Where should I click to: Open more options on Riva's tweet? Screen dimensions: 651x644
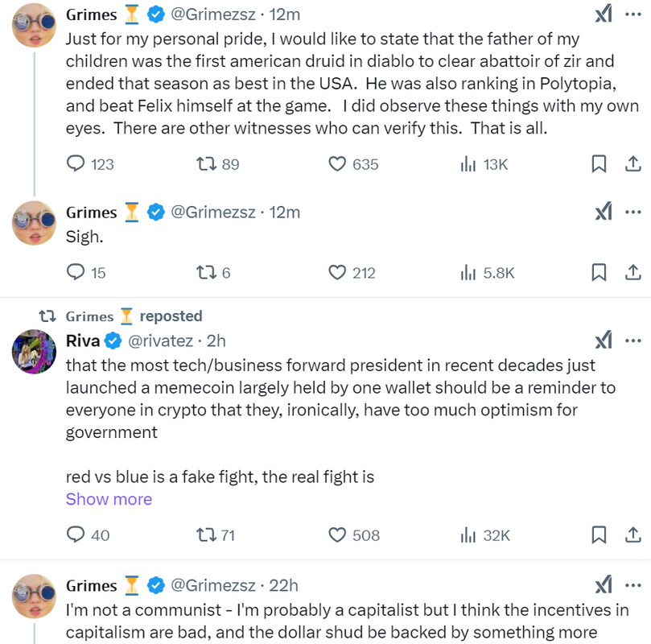[632, 341]
